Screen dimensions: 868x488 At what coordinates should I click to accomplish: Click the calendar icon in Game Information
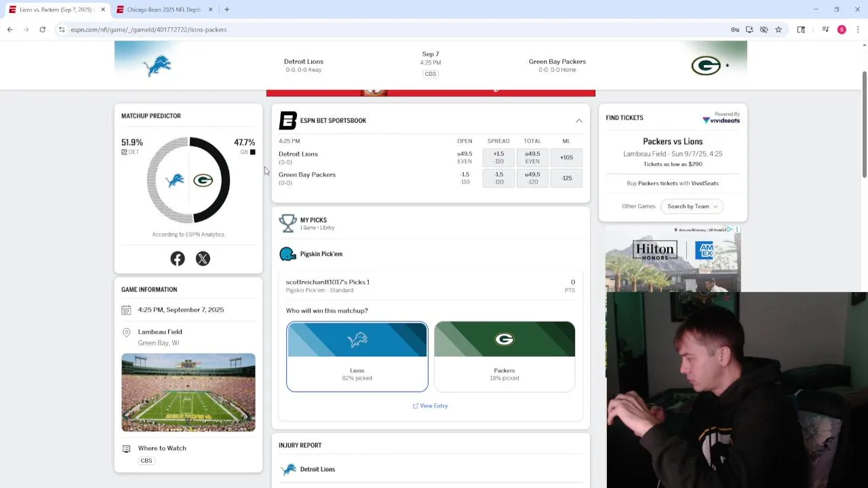[126, 310]
